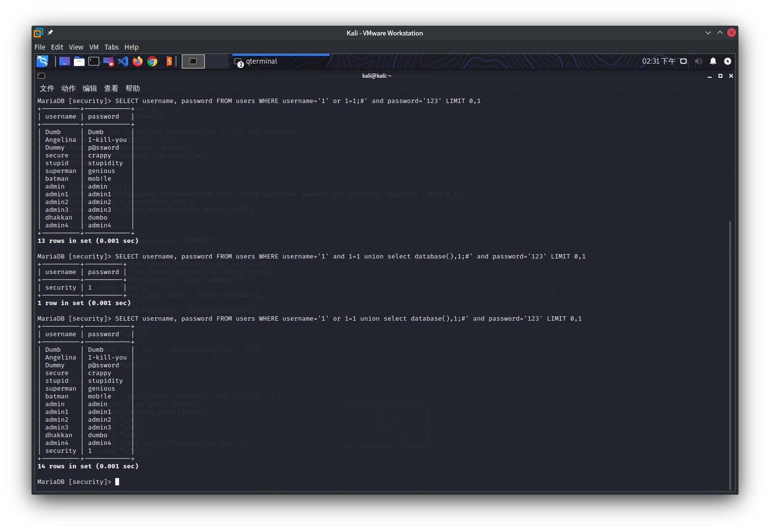This screenshot has width=770, height=532.
Task: Click 'p@ssword' in the first result table
Action: click(104, 148)
